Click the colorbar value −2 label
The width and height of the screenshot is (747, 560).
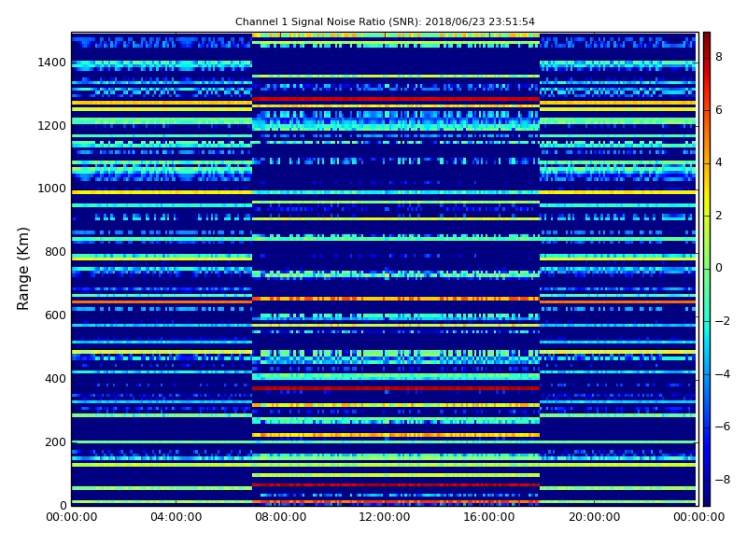723,321
